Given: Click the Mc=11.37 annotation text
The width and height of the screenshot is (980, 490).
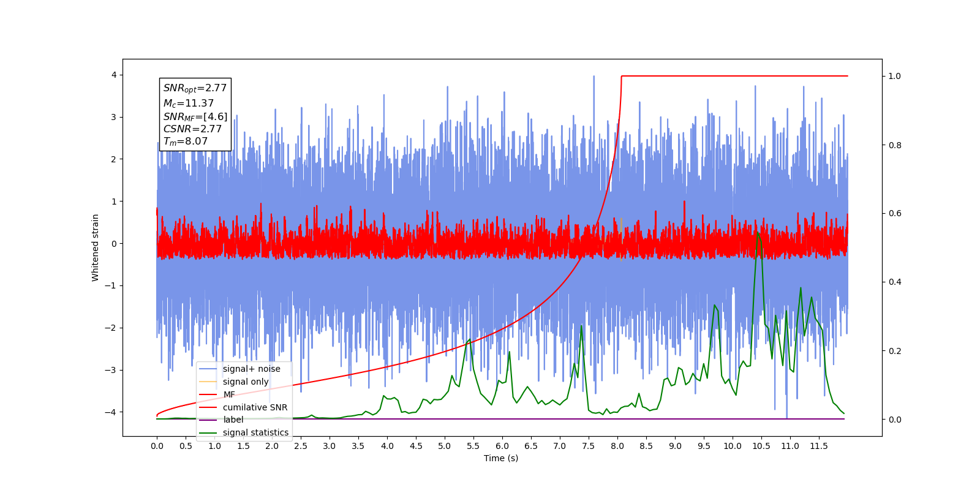Looking at the screenshot, I should (188, 104).
